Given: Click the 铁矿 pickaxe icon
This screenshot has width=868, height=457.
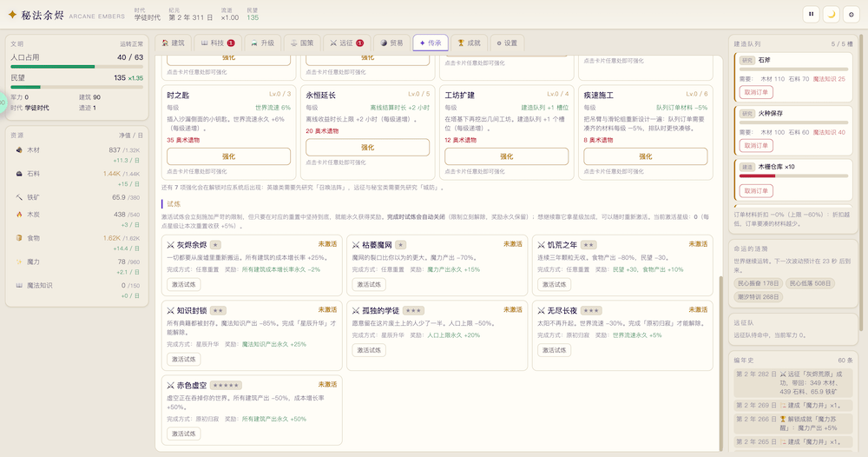Looking at the screenshot, I should pyautogui.click(x=19, y=197).
